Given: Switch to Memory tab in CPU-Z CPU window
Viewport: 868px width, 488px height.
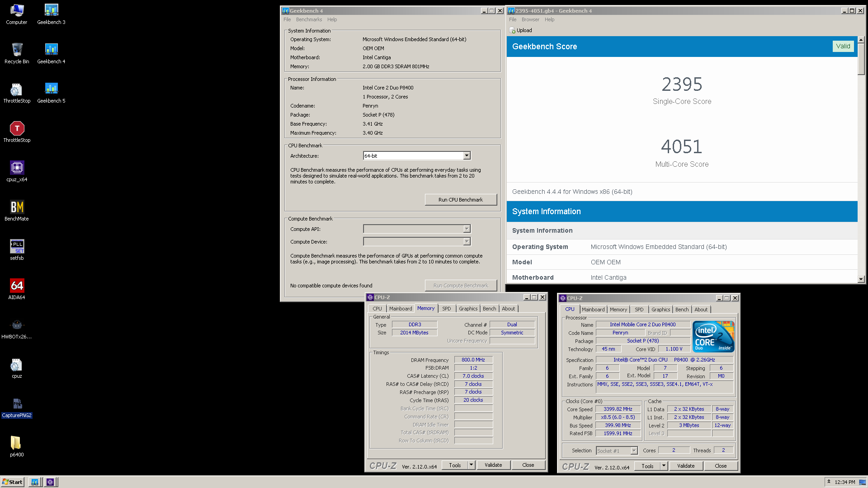Looking at the screenshot, I should click(618, 310).
